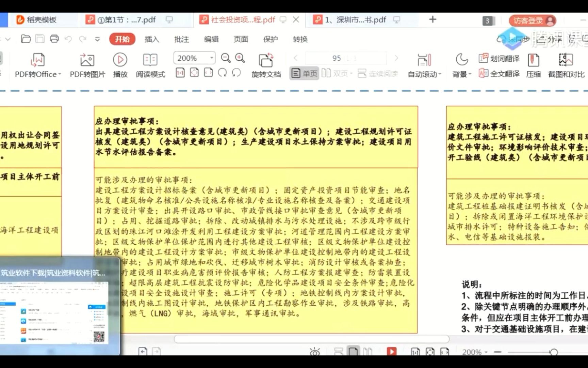Image resolution: width=588 pixels, height=368 pixels.
Task: Switch to the 插入 tab
Action: coord(152,39)
